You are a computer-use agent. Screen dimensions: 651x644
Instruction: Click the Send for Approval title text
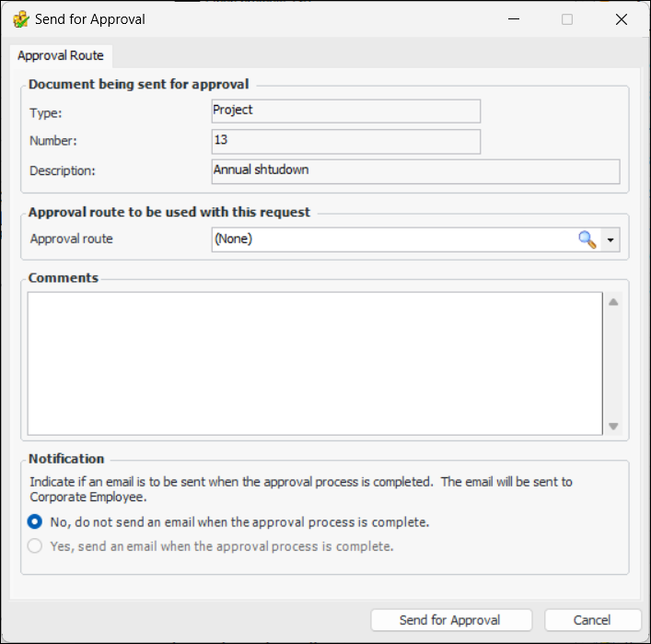[x=90, y=19]
